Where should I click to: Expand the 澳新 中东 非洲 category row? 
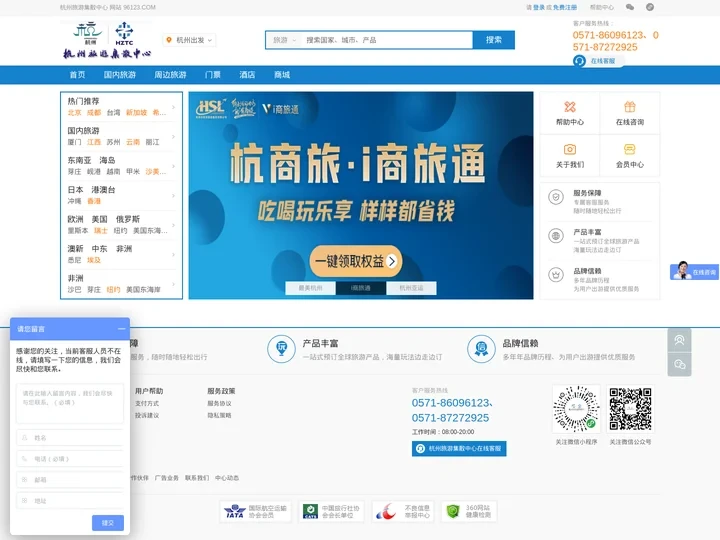tap(121, 254)
